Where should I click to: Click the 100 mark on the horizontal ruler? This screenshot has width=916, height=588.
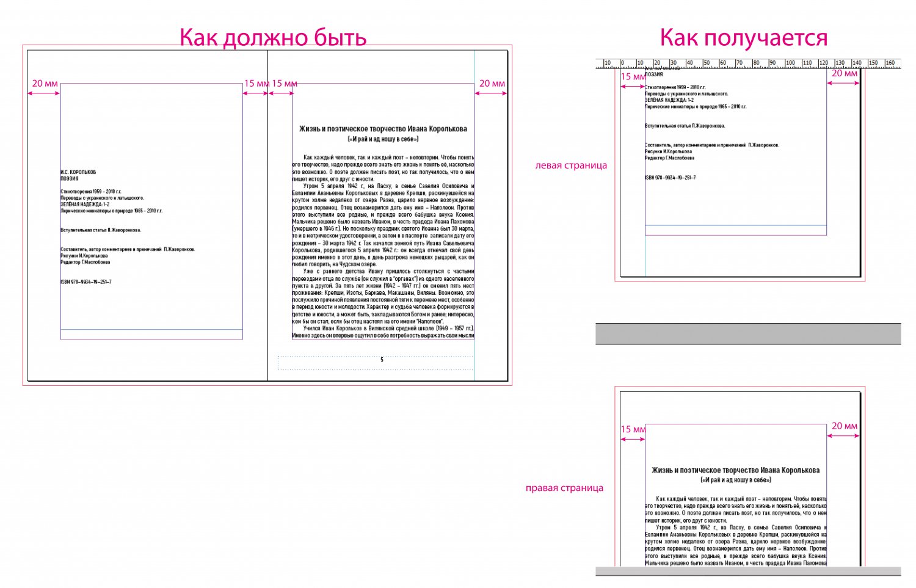pos(790,63)
